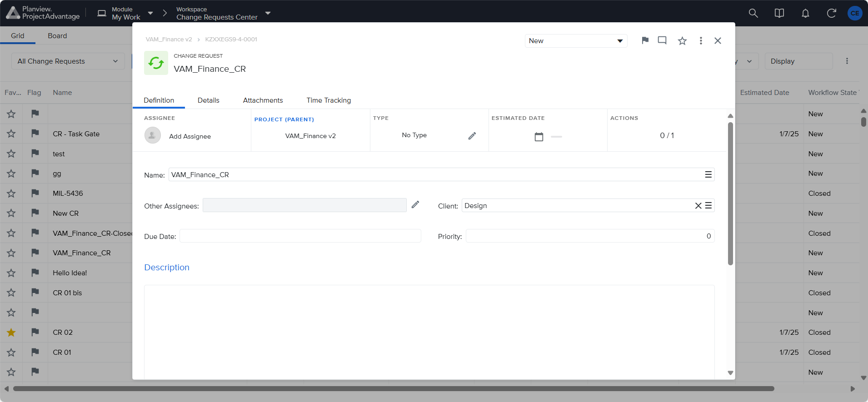The height and width of the screenshot is (402, 868).
Task: Open the Workspace Change Requests Center dropdown
Action: [268, 13]
